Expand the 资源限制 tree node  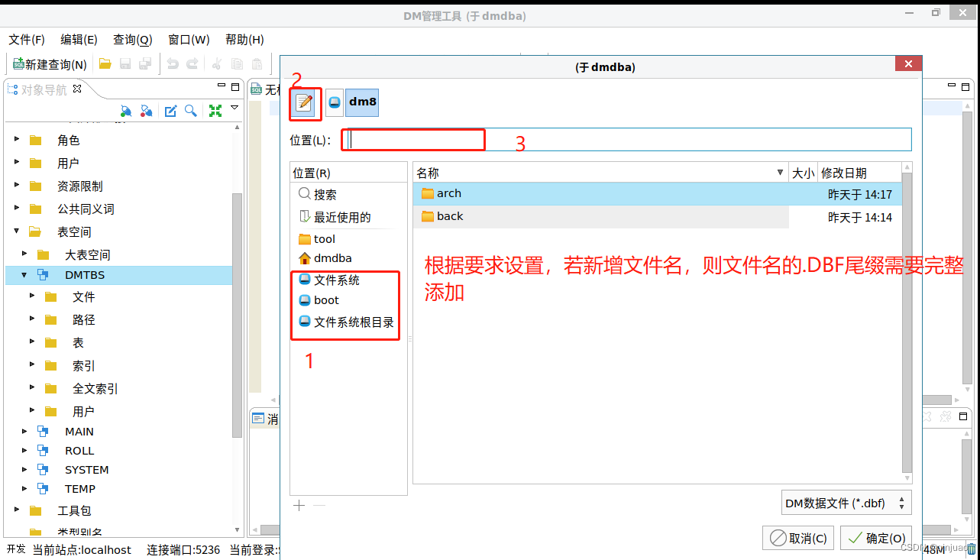[17, 186]
